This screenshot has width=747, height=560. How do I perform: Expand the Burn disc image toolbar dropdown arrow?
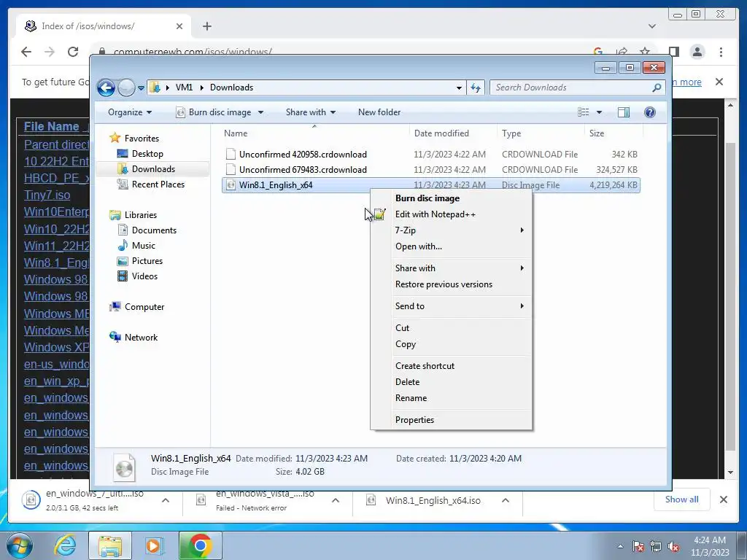click(x=260, y=112)
